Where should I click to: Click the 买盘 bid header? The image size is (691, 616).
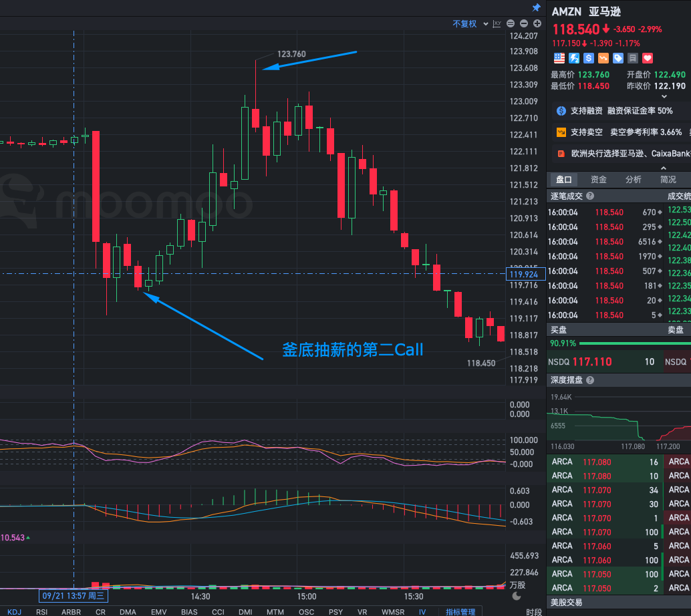pos(559,329)
